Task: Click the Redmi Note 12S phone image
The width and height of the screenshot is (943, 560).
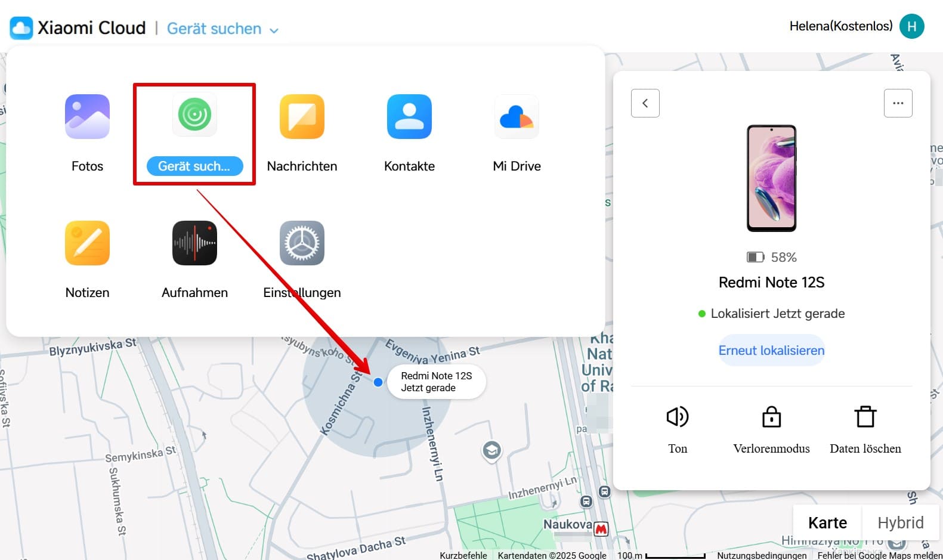Action: tap(771, 178)
